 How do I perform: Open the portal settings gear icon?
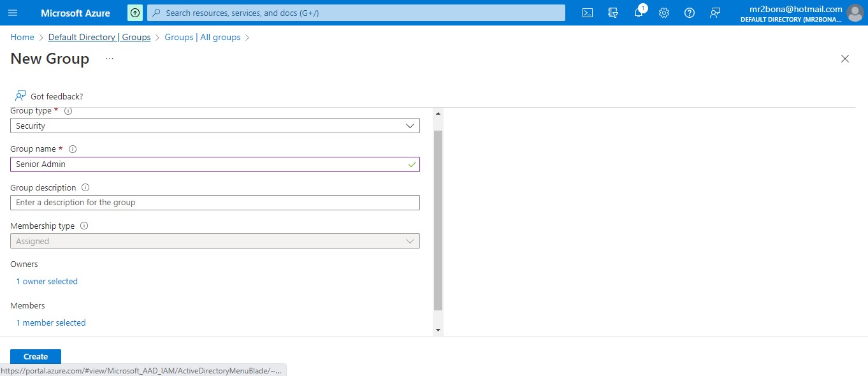664,13
